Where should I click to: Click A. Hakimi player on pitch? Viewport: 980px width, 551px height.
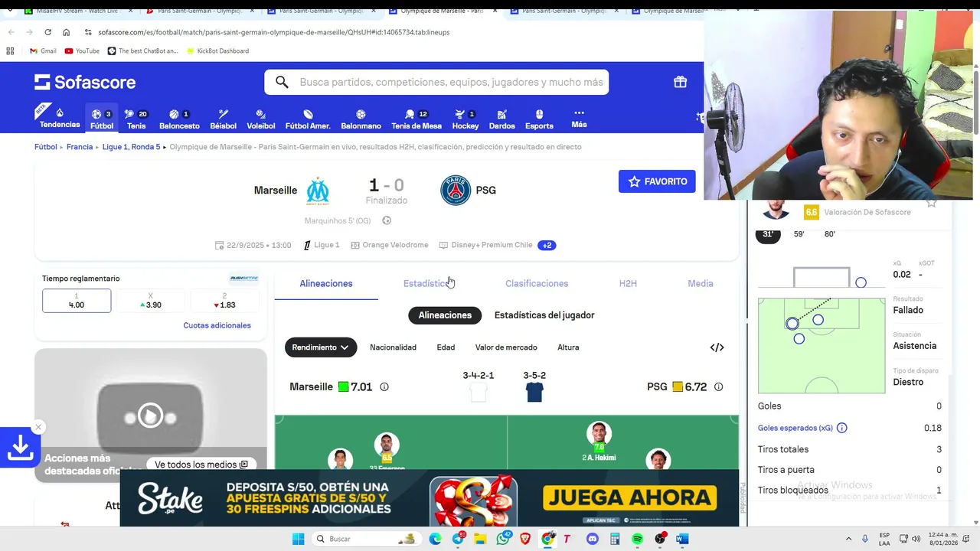(599, 442)
